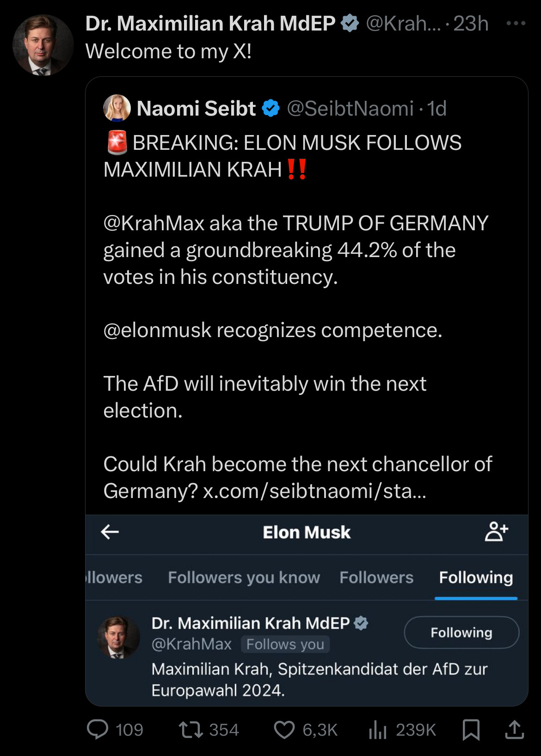Toggle the Following button for Krah
The image size is (541, 756).
[461, 632]
